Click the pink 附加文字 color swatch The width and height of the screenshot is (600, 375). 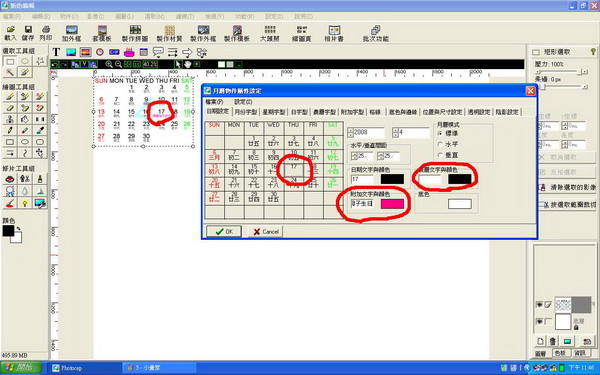tap(392, 204)
